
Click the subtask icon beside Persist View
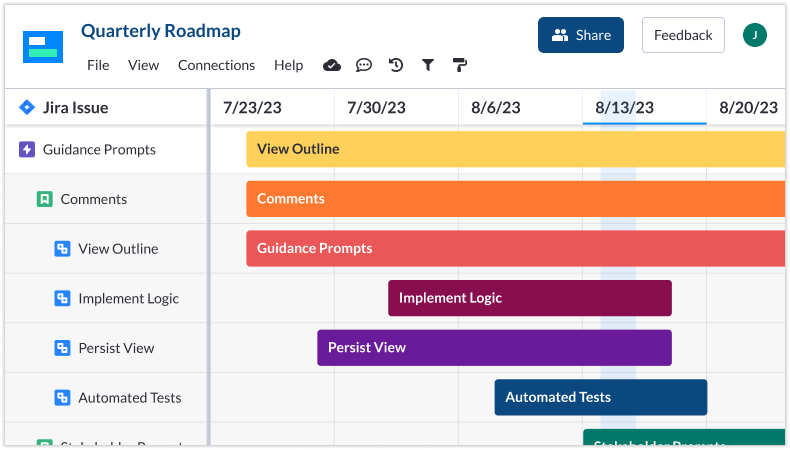[x=62, y=348]
